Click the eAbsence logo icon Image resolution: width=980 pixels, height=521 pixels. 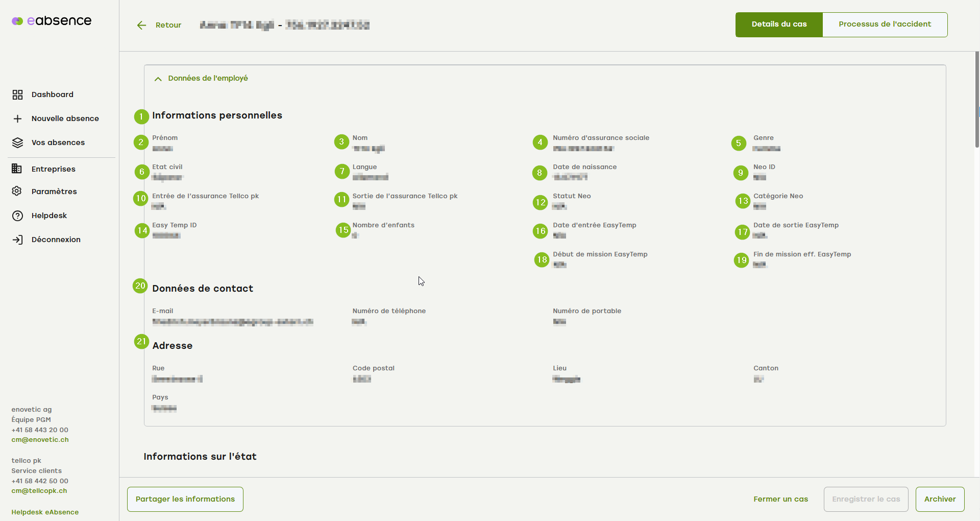17,21
